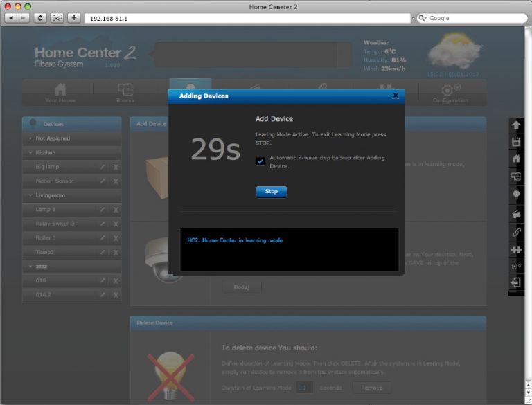Click the pencil icon for Relay Switch 3
Image resolution: width=532 pixels, height=405 pixels.
tap(103, 224)
